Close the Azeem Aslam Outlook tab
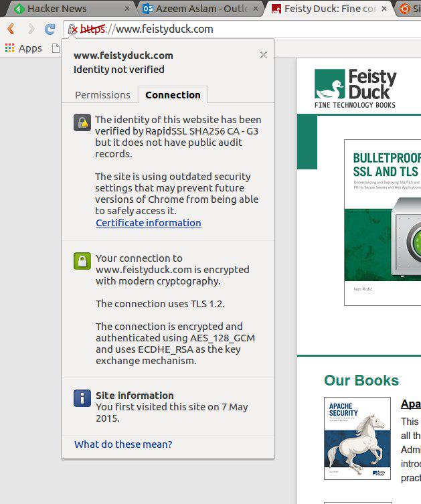Image resolution: width=421 pixels, height=504 pixels. tap(256, 9)
